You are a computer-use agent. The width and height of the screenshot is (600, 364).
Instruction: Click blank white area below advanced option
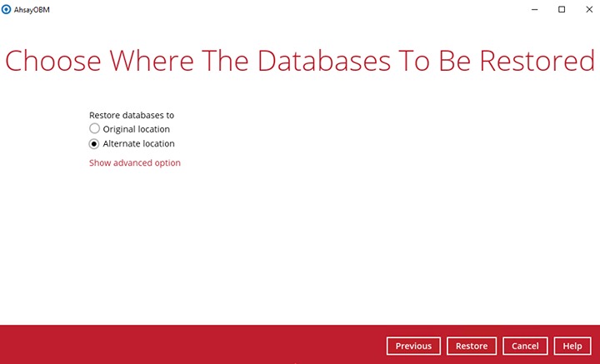300,250
